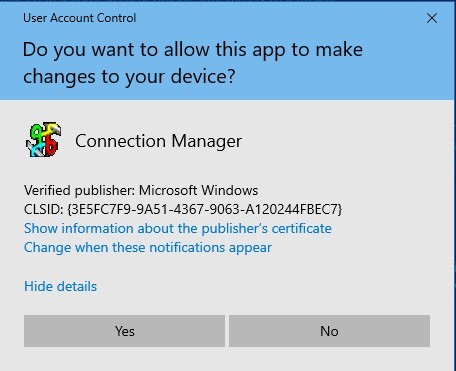Click the word 'device?' in the blue header
This screenshot has width=456, height=371.
coord(203,76)
